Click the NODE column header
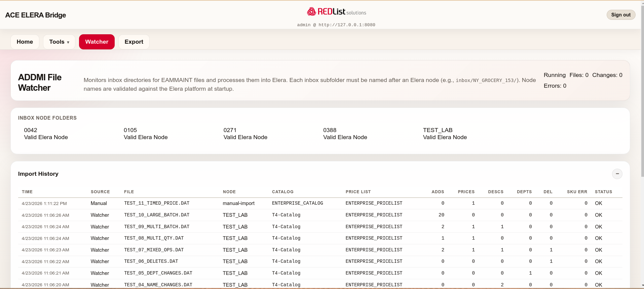644x289 pixels. point(229,192)
